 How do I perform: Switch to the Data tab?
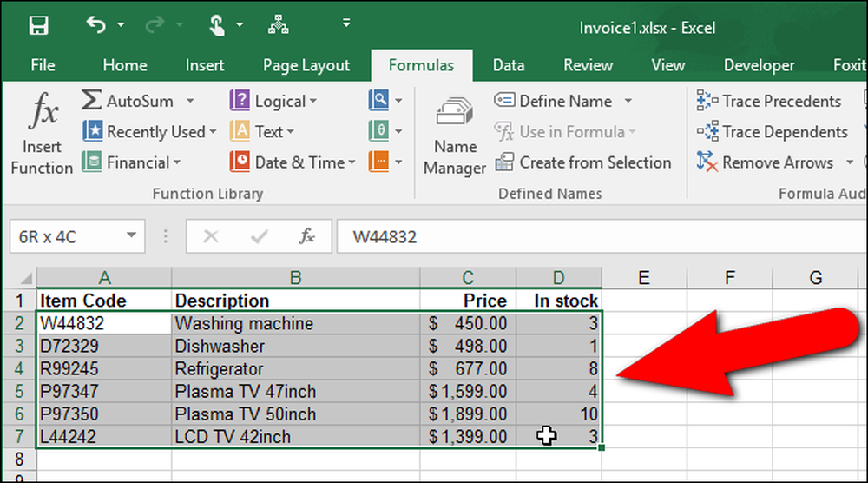pyautogui.click(x=509, y=65)
